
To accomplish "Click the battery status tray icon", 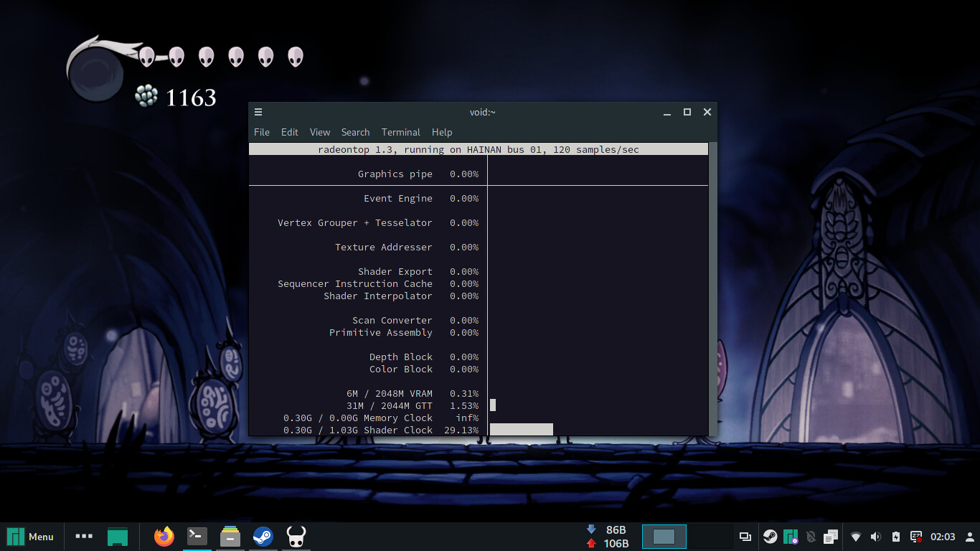I will 895,537.
